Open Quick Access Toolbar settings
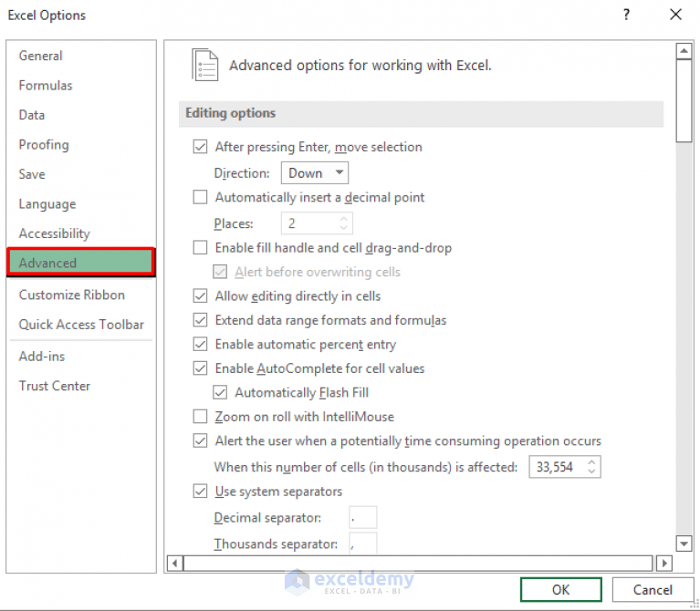Viewport: 700px width, 611px height. (81, 325)
